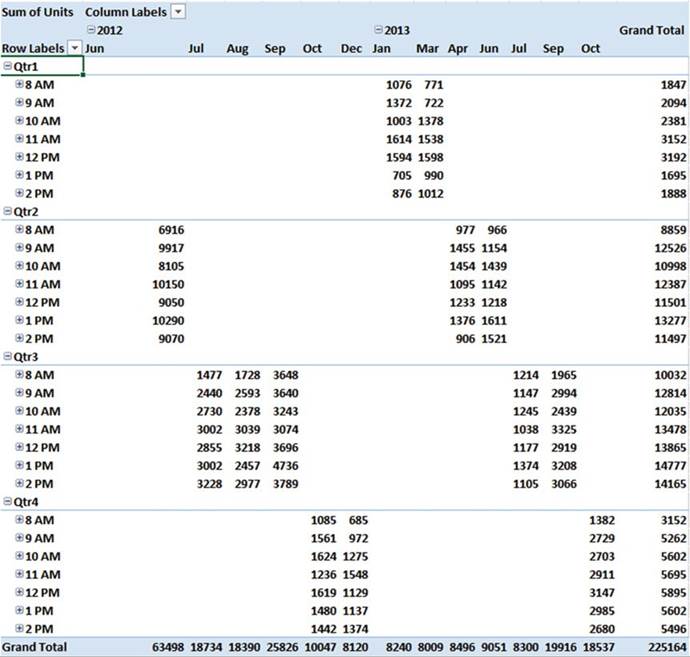Expand the 1 PM row under Qtr4
Image resolution: width=690 pixels, height=657 pixels.
click(19, 610)
